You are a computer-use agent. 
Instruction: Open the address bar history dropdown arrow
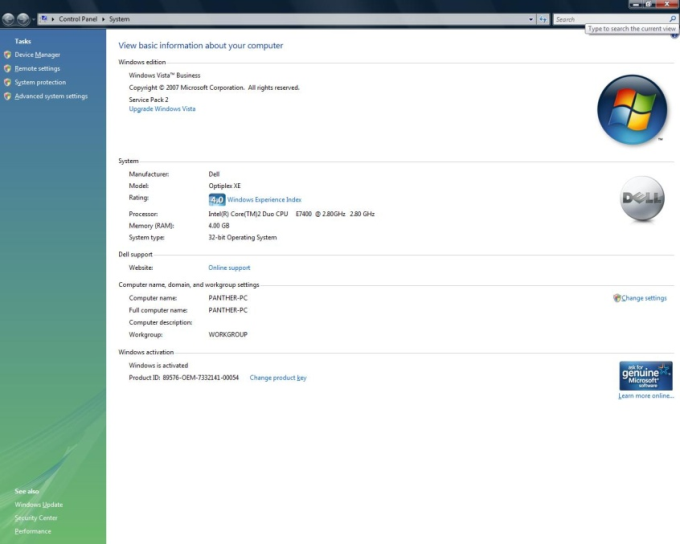(x=531, y=19)
